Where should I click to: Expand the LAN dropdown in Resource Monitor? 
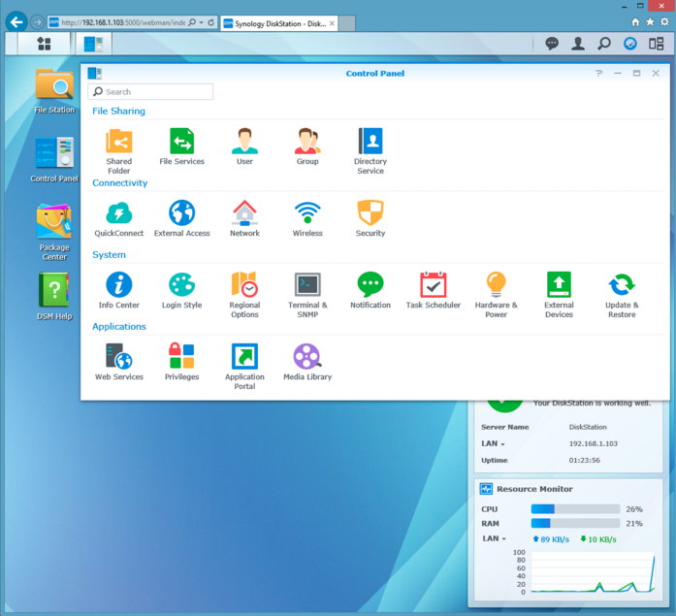coord(494,538)
